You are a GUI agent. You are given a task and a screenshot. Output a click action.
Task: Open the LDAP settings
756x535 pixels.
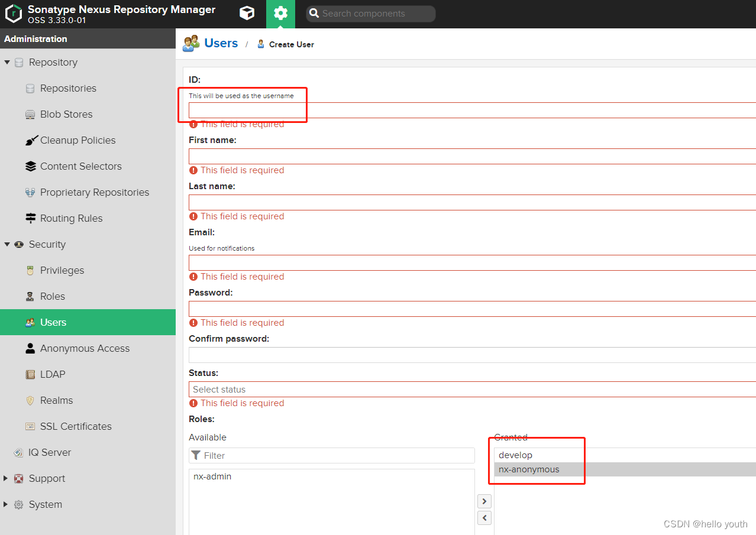tap(51, 374)
